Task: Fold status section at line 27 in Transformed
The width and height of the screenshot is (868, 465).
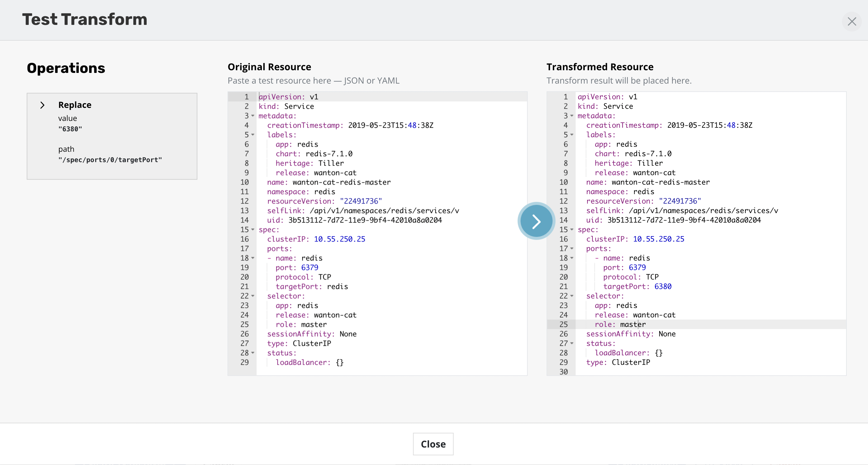Action: tap(572, 343)
